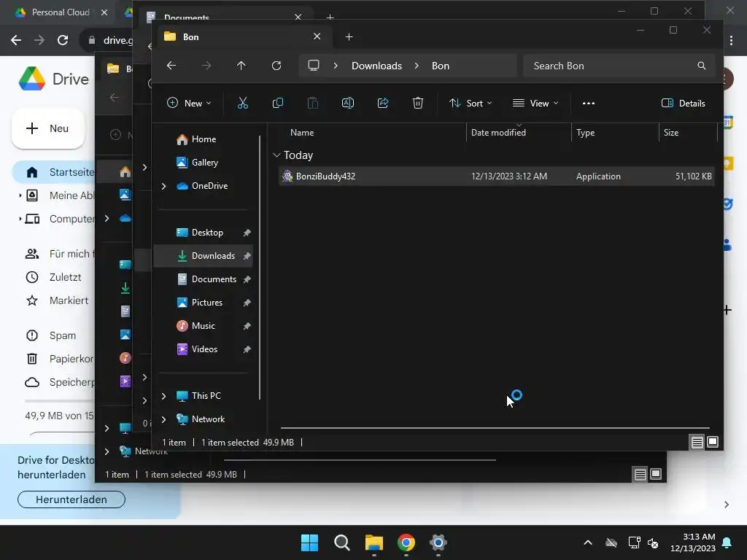Screen dimensions: 747x560
Task: Go back in Bon window navigation
Action: point(171,65)
